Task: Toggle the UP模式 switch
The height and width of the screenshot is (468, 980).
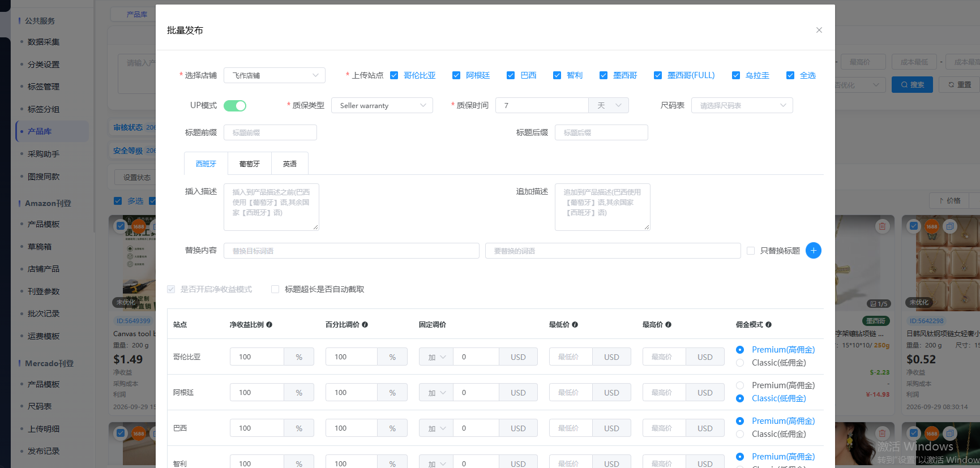Action: 235,106
